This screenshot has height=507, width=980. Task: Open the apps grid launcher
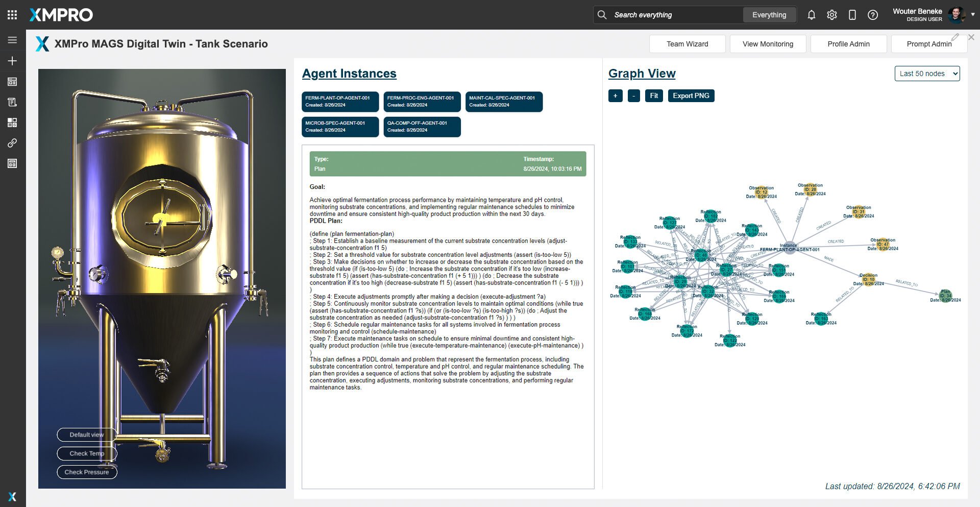(x=12, y=15)
